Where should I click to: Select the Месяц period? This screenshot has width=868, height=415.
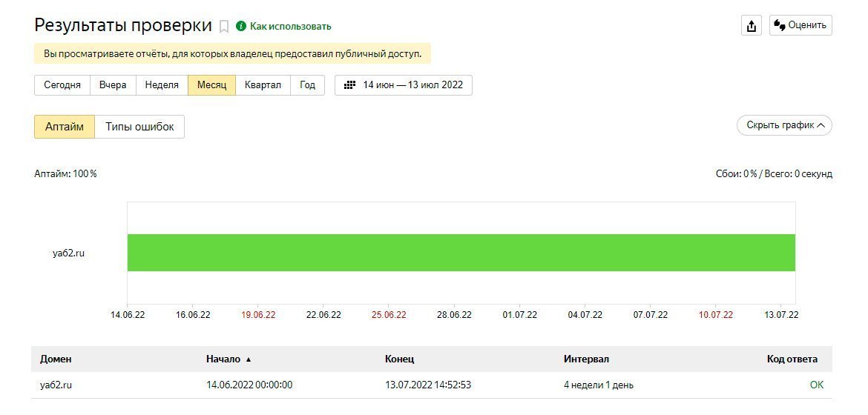(x=212, y=85)
